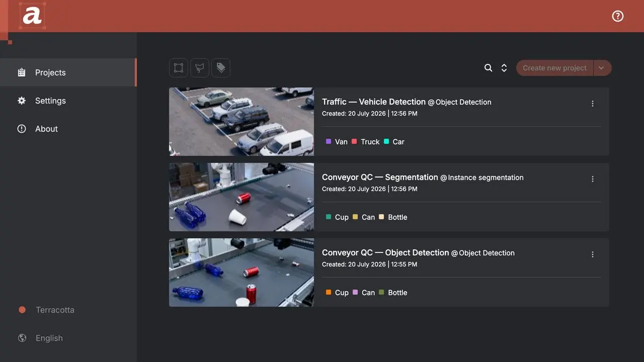Click the olive Bottle swatch in Conveyor Object Detection
This screenshot has height=362, width=644.
[382, 292]
